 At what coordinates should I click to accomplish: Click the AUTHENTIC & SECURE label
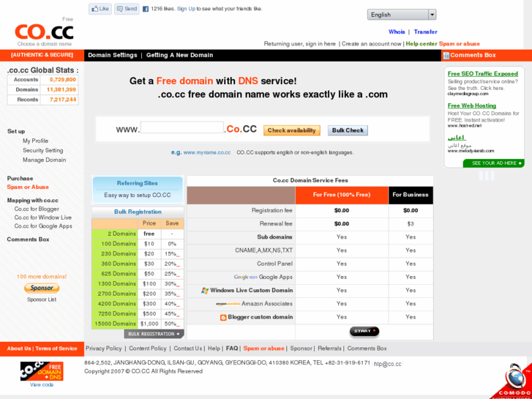pyautogui.click(x=42, y=55)
